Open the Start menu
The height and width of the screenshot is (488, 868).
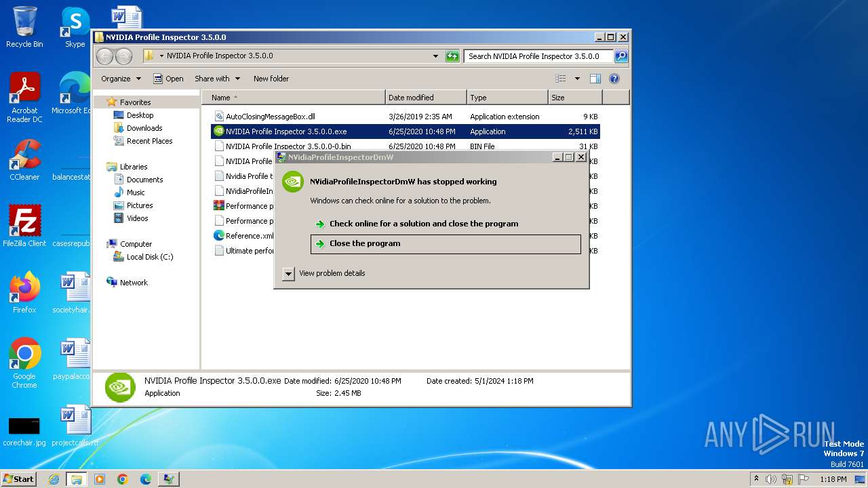(19, 479)
